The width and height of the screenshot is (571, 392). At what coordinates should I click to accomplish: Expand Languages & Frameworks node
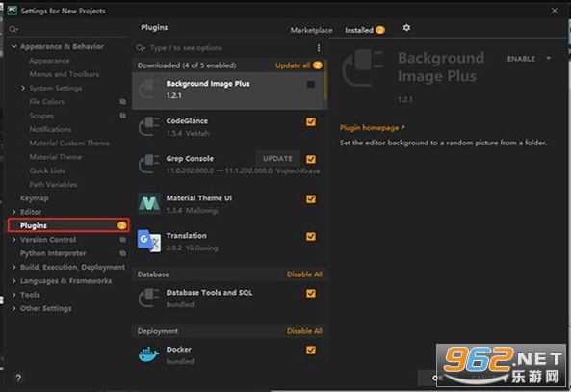(x=13, y=281)
